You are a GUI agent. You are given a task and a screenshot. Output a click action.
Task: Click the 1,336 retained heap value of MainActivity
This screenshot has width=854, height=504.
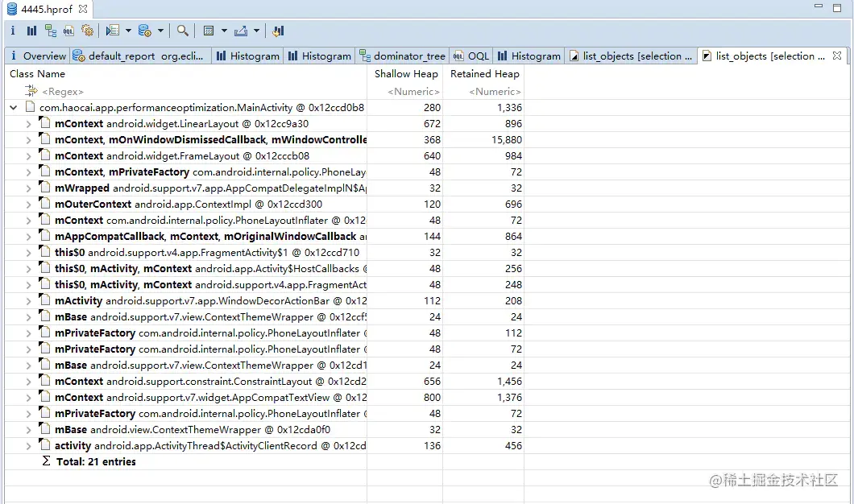pos(509,108)
